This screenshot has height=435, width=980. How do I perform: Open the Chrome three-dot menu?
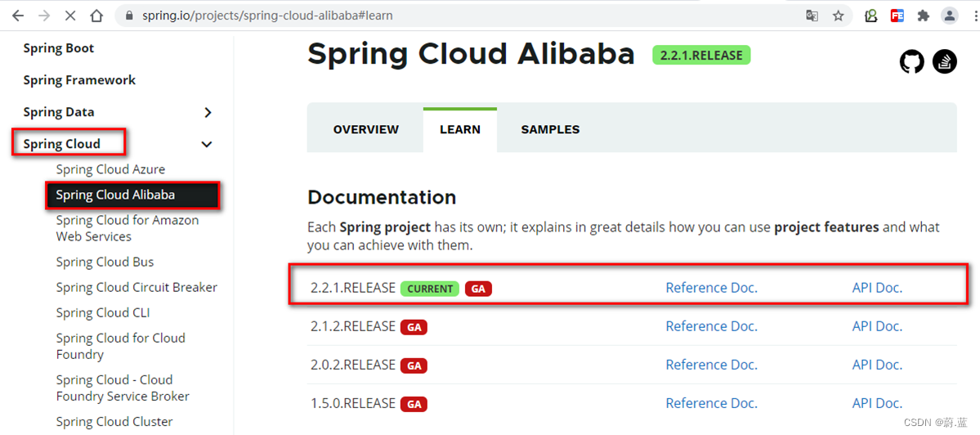(x=970, y=16)
